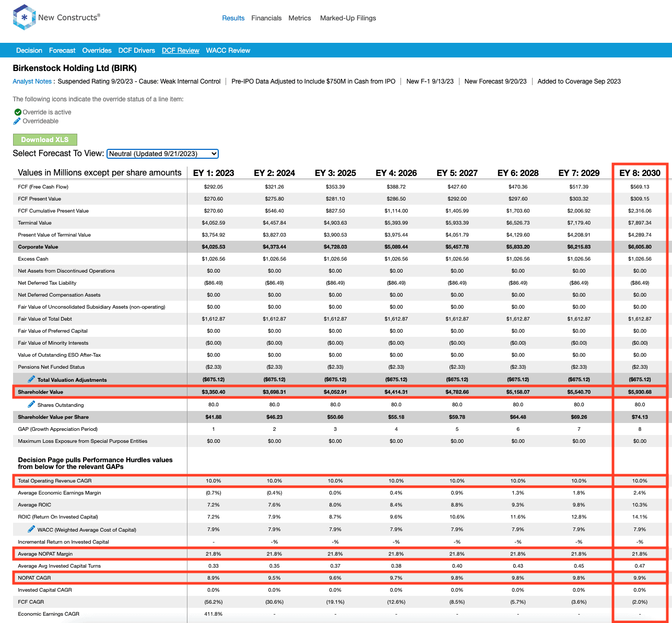Click pencil icon beside Total Valuation Adjustments
672x623 pixels.
pos(32,379)
